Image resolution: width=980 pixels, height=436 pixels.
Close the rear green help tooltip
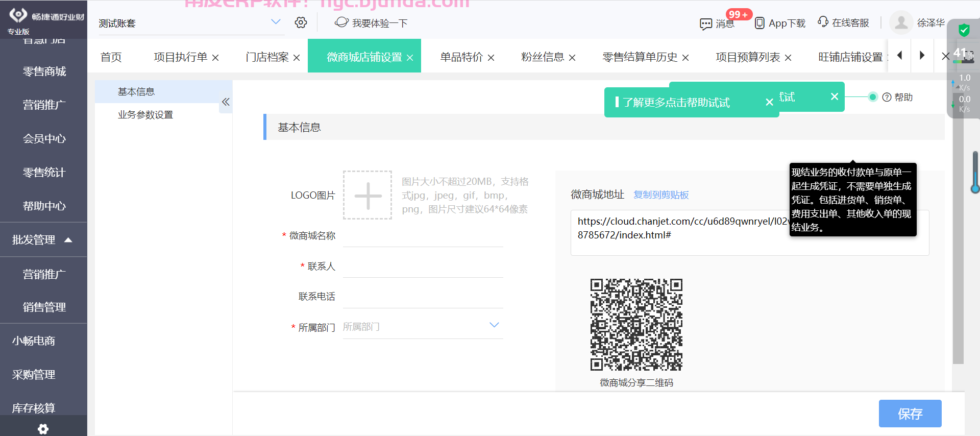835,96
